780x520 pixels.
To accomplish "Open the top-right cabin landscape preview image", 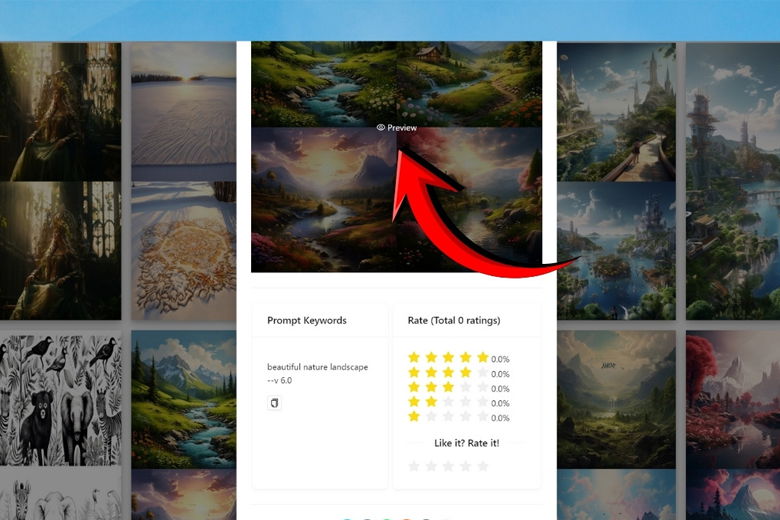I will click(x=469, y=84).
